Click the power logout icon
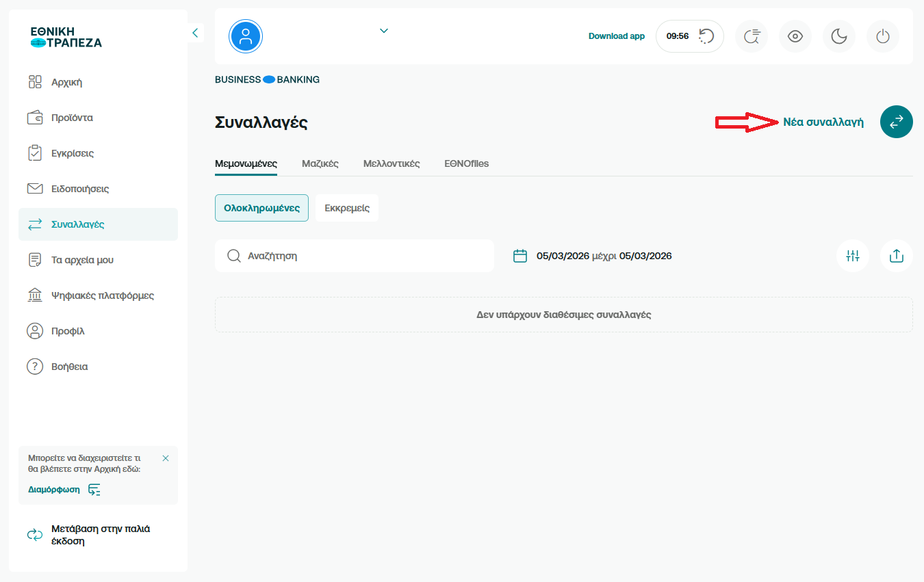 [882, 36]
